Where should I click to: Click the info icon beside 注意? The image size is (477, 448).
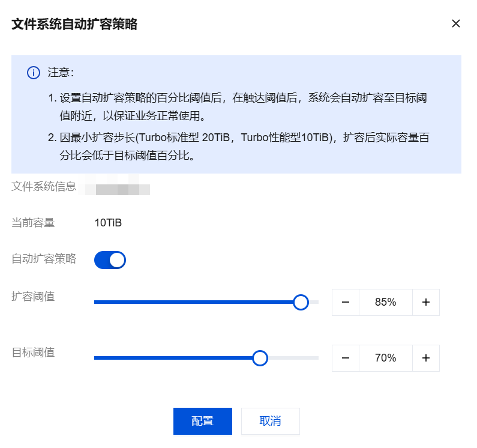tap(34, 73)
